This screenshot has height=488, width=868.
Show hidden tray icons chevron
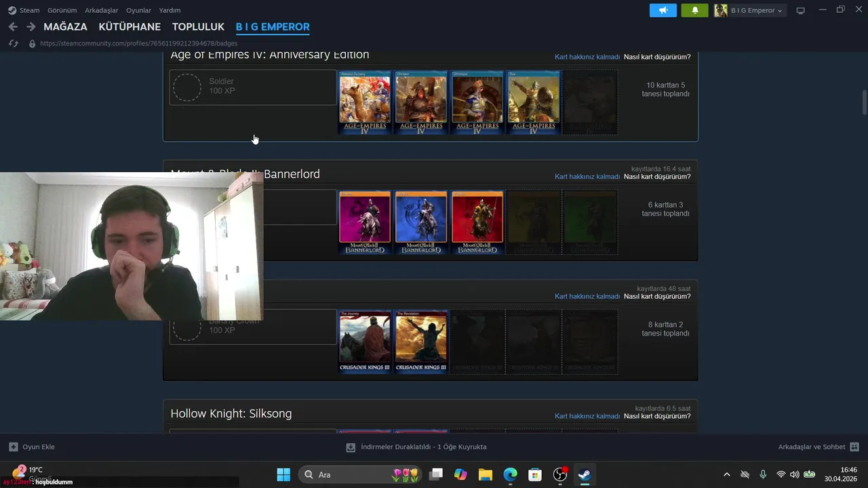click(x=727, y=474)
